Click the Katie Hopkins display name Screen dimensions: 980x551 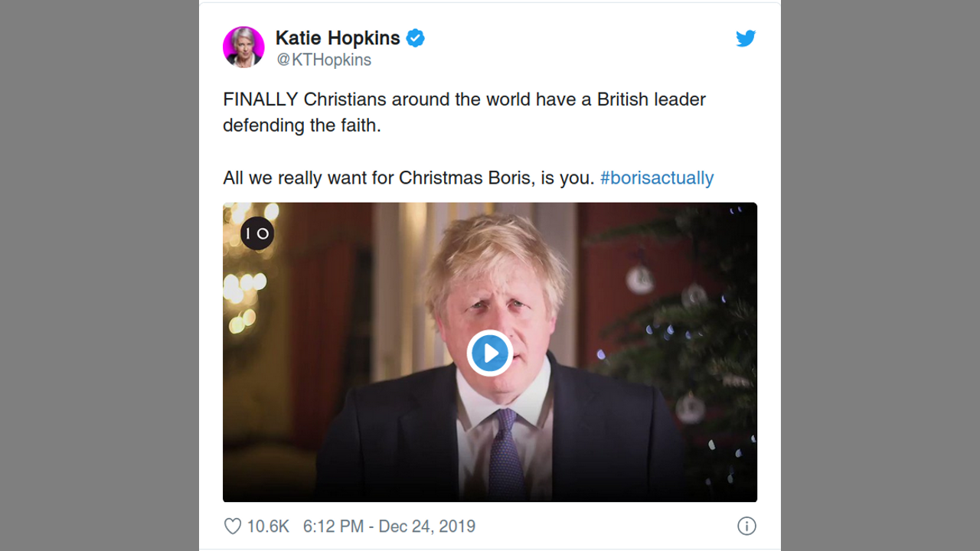tap(338, 38)
